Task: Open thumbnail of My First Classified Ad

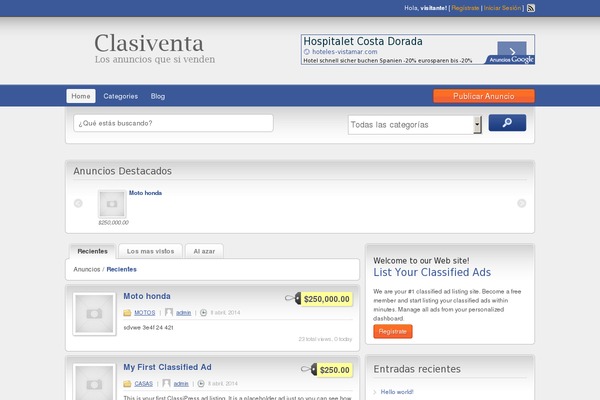Action: tap(94, 382)
